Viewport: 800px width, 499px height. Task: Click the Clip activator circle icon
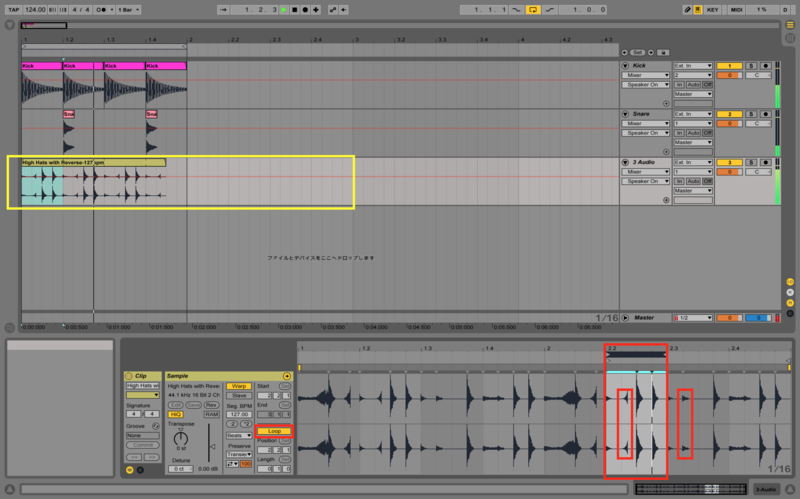[x=129, y=376]
